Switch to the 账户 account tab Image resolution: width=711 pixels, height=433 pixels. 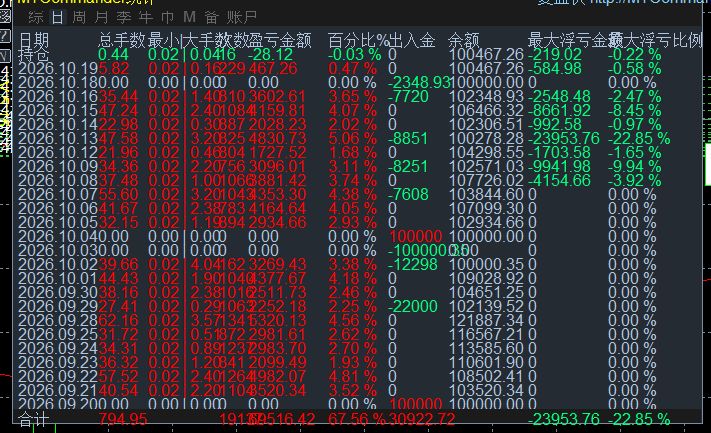[x=242, y=18]
